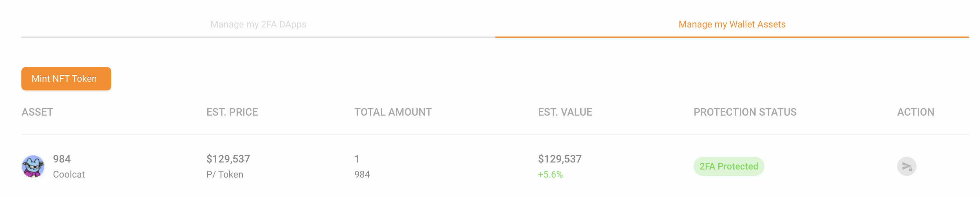Open the asset named 984
This screenshot has height=197, width=980.
[x=62, y=159]
